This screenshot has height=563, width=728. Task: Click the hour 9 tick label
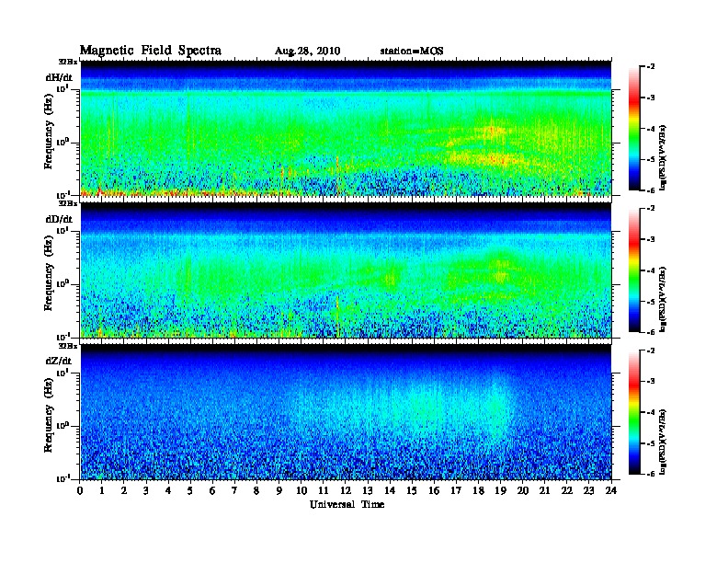tap(279, 490)
